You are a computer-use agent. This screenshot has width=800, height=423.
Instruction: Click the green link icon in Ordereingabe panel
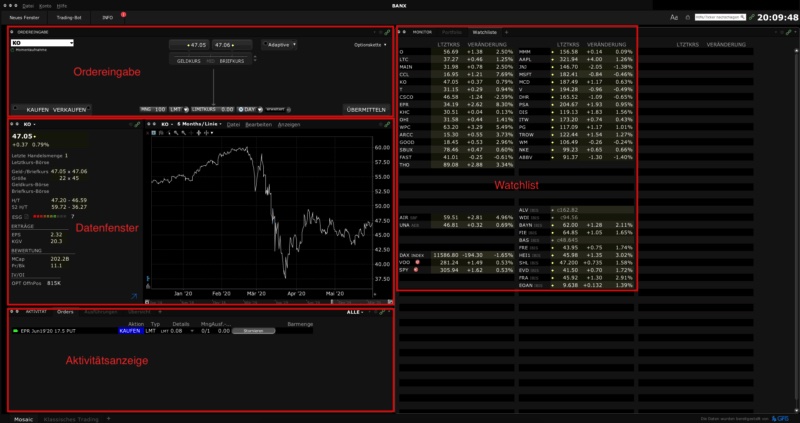(389, 33)
